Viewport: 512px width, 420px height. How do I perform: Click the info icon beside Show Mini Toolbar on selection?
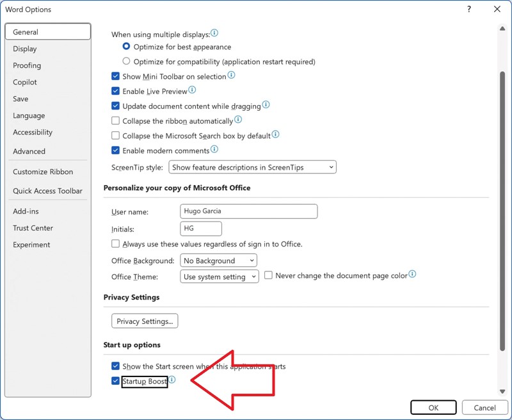click(x=231, y=76)
